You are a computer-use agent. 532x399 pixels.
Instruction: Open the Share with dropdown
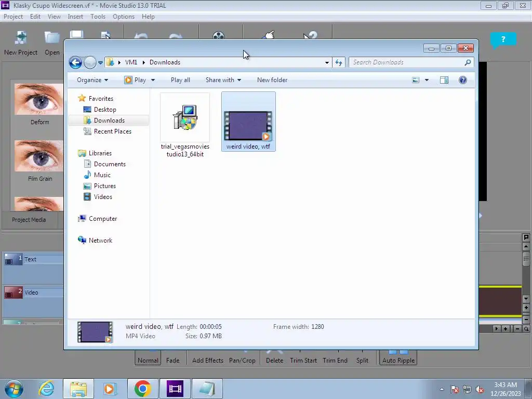click(x=223, y=80)
